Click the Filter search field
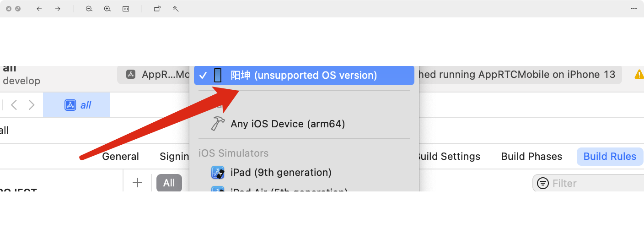This screenshot has width=644, height=240. pyautogui.click(x=588, y=183)
